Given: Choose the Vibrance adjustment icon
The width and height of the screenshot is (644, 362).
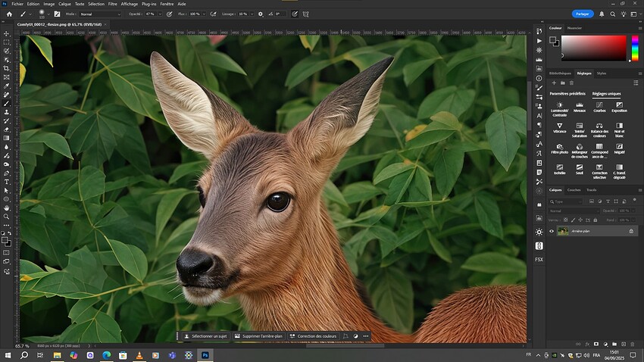Looking at the screenshot, I should [x=559, y=126].
